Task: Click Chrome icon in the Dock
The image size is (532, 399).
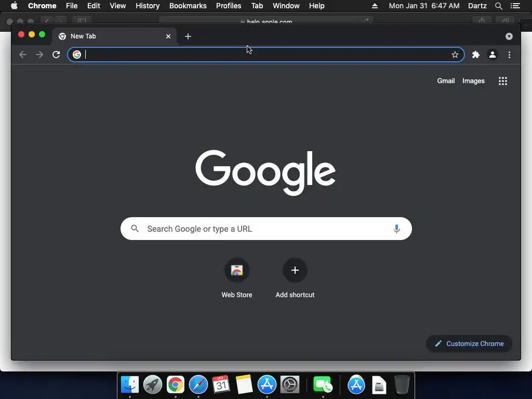Action: (x=176, y=385)
